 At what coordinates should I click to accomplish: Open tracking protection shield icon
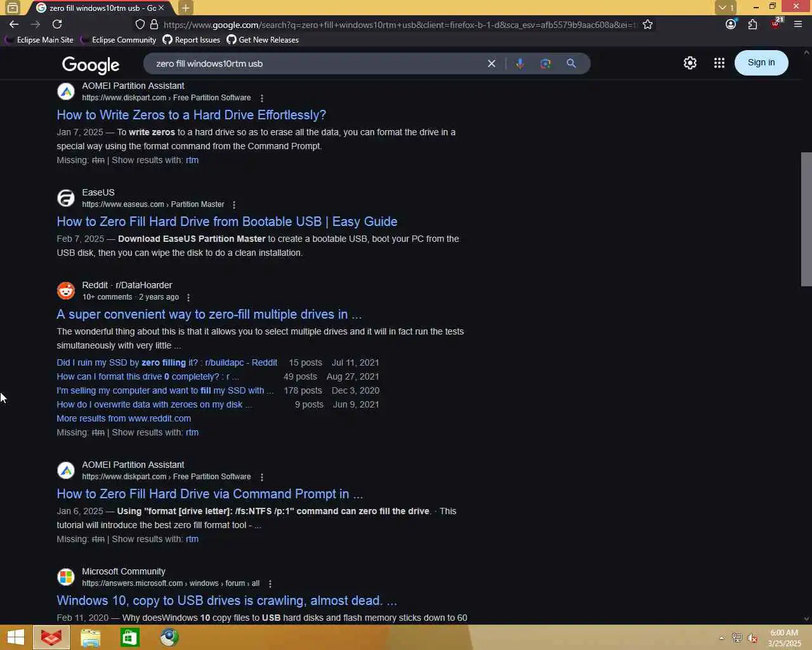point(140,24)
